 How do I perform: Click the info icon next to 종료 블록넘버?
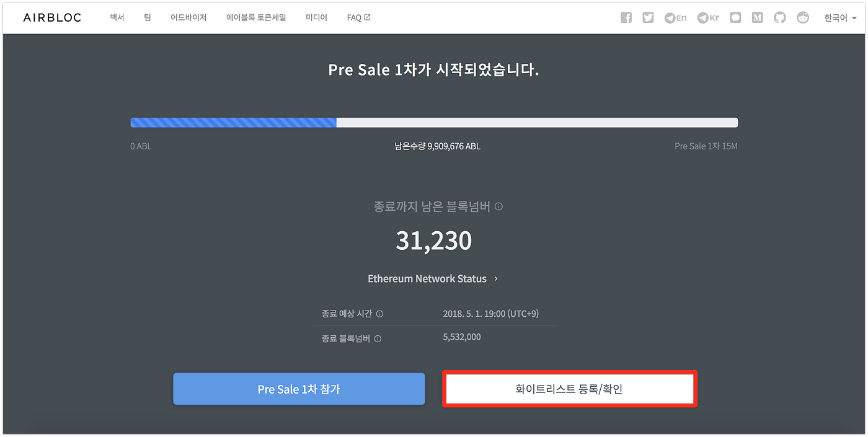tap(378, 338)
